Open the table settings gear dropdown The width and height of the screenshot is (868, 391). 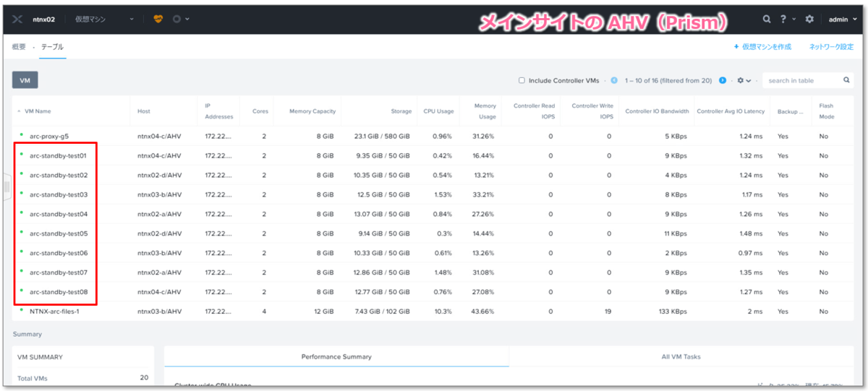click(x=744, y=80)
